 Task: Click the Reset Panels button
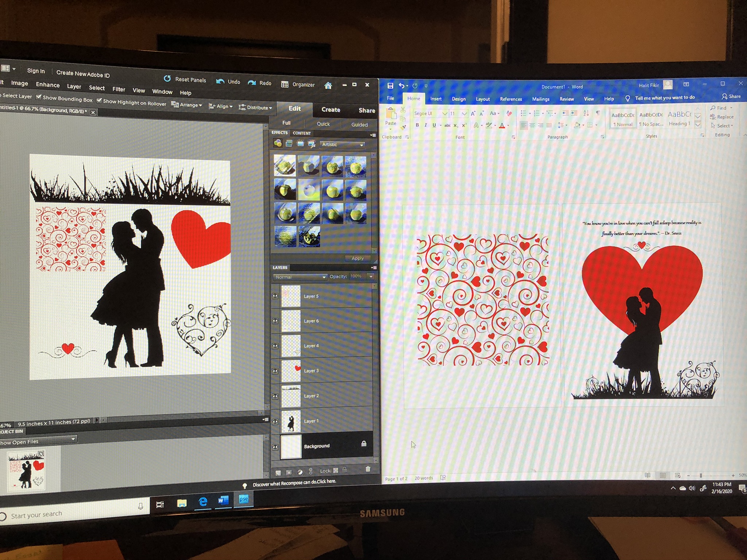pos(185,79)
